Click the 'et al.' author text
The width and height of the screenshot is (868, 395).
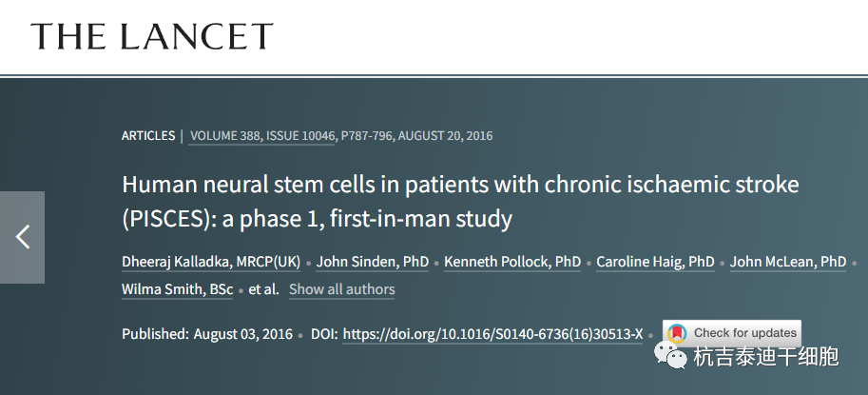click(264, 289)
